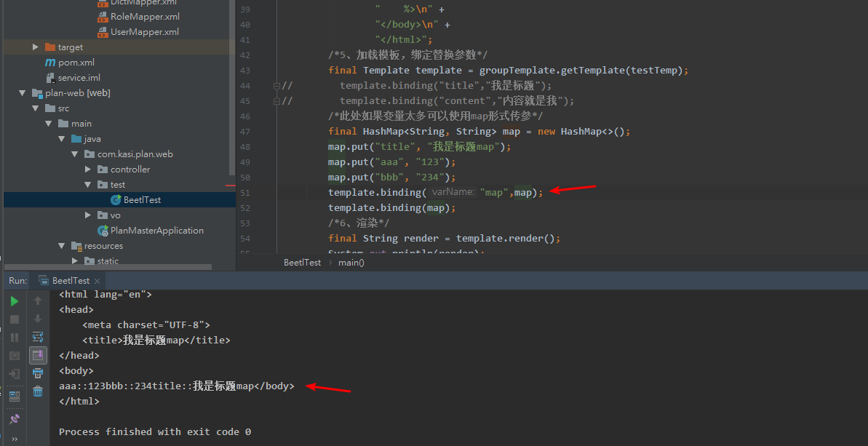Toggle scroll to end of console

pos(38,355)
